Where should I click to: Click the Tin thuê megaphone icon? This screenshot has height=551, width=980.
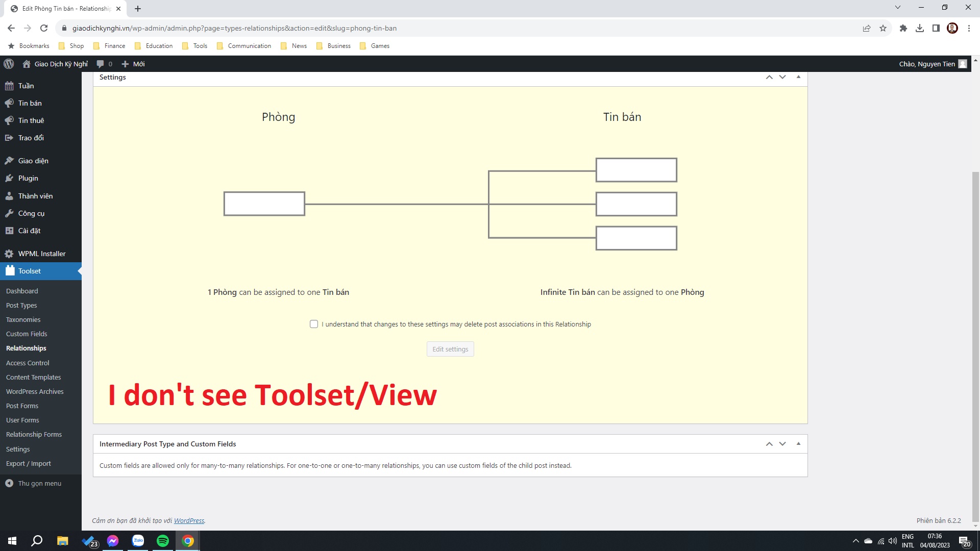pos(9,120)
